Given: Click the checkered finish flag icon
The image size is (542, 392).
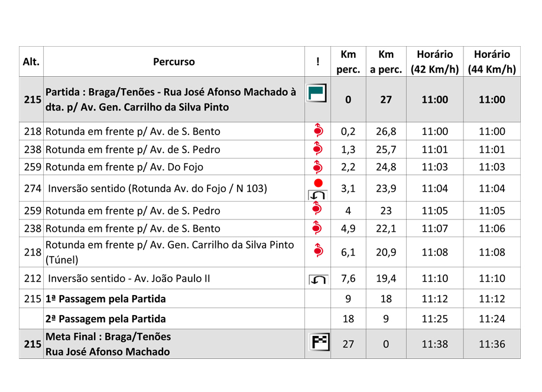Looking at the screenshot, I should pyautogui.click(x=317, y=342).
